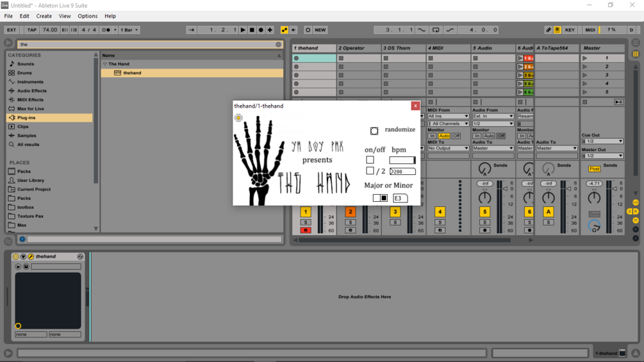This screenshot has height=362, width=644.
Task: Open the Quantization 1 Bar dropdown
Action: (129, 30)
